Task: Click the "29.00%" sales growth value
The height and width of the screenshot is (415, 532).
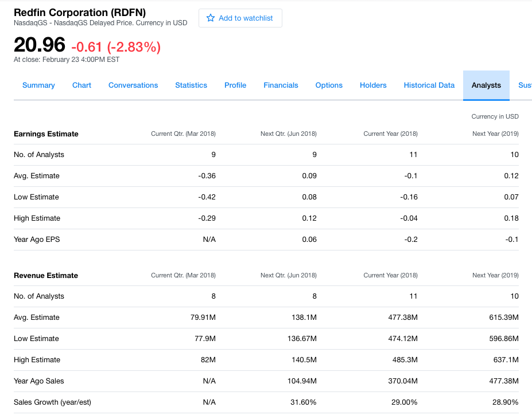Action: click(405, 402)
